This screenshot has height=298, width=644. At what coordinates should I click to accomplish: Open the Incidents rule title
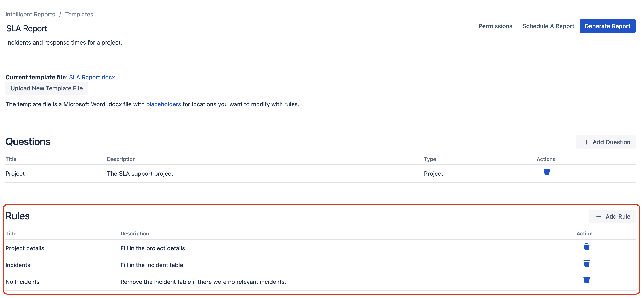click(18, 265)
